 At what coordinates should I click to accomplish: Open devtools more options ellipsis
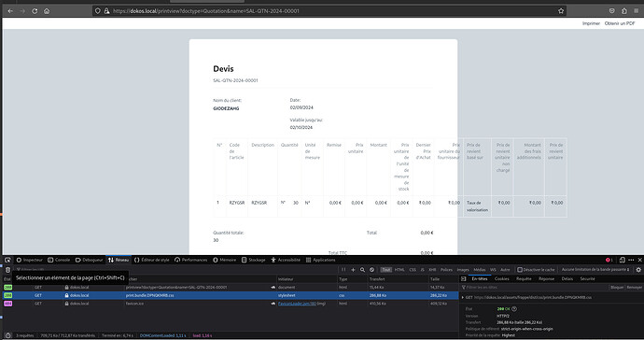631,260
